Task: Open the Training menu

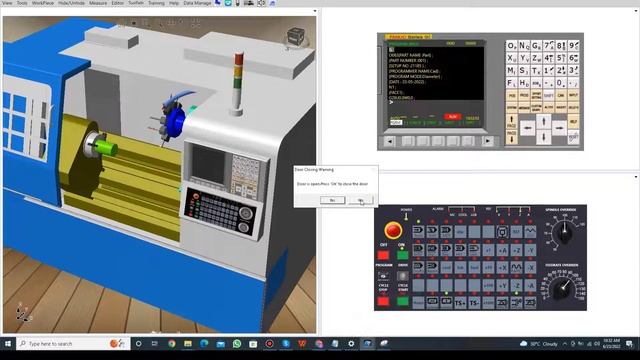Action: point(156,3)
